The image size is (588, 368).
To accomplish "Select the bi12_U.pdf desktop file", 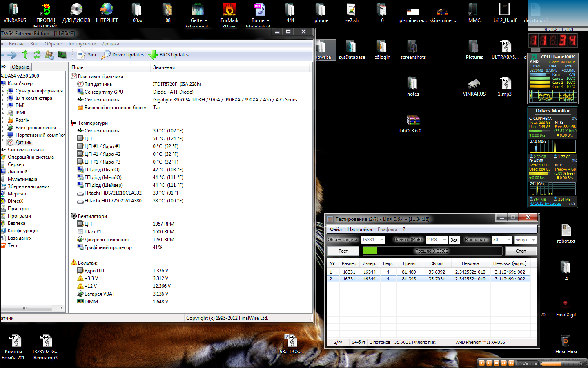I will click(505, 13).
